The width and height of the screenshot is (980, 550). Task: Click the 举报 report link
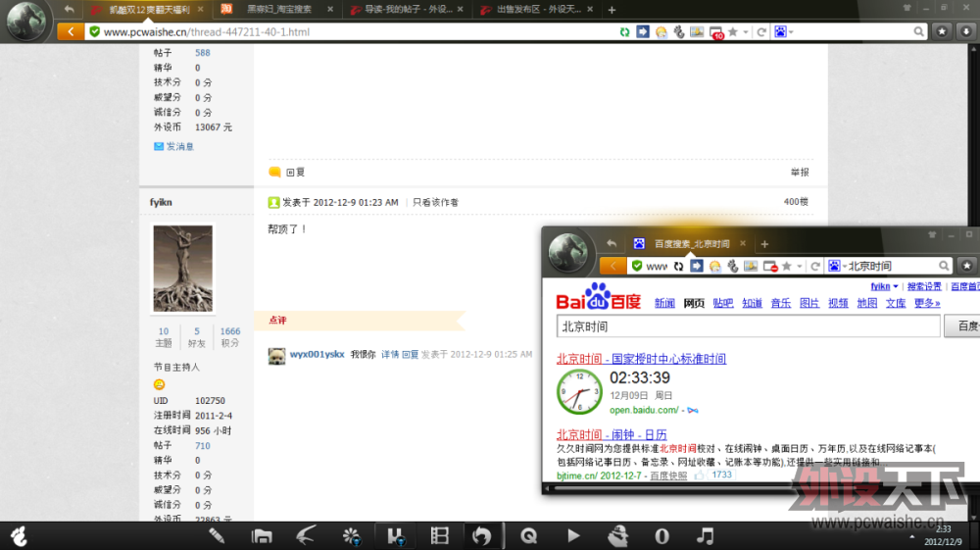800,173
